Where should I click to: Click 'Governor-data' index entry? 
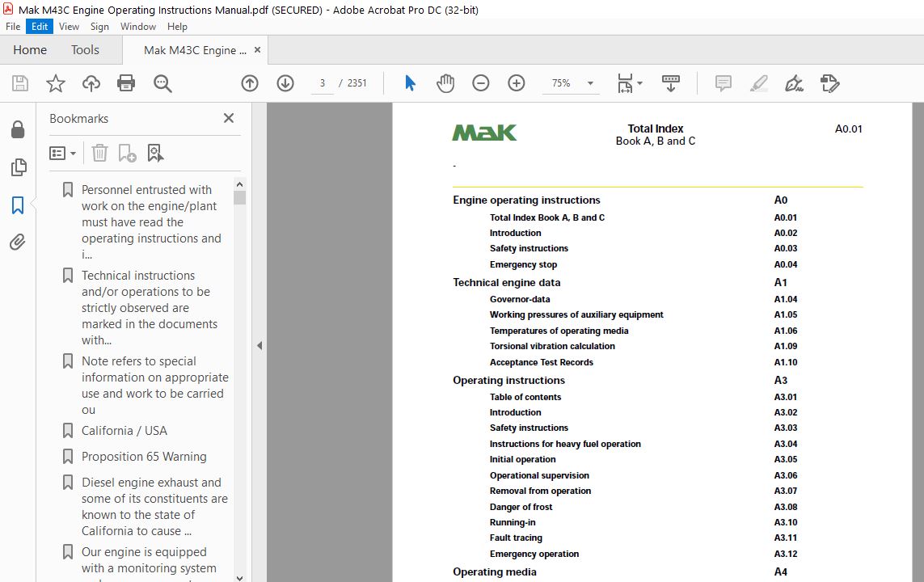[520, 299]
